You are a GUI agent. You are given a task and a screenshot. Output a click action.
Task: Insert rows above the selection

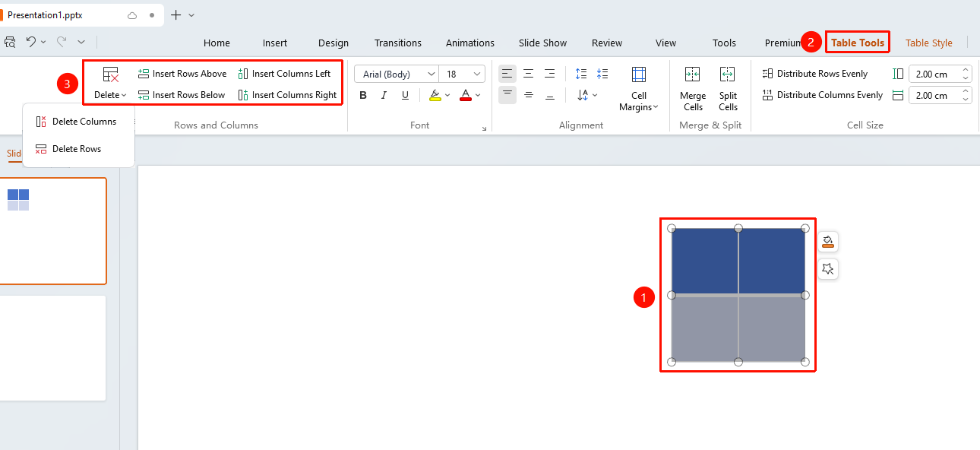(182, 74)
